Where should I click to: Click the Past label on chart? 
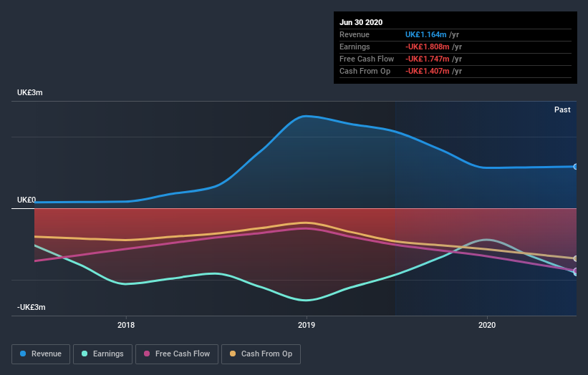(562, 109)
